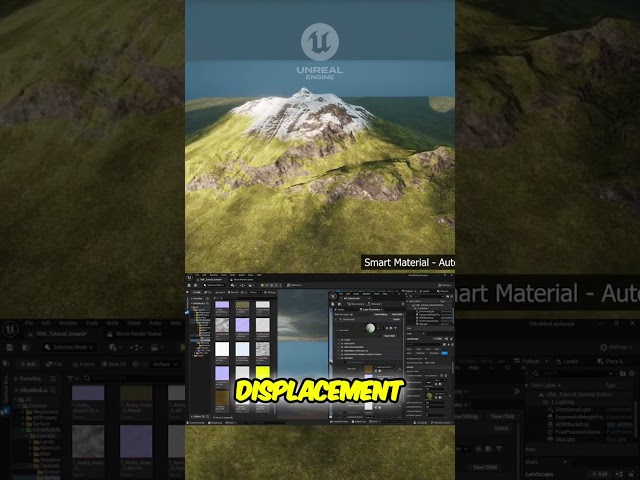
Task: Click Save icon in center editor main toolbar
Action: (189, 285)
